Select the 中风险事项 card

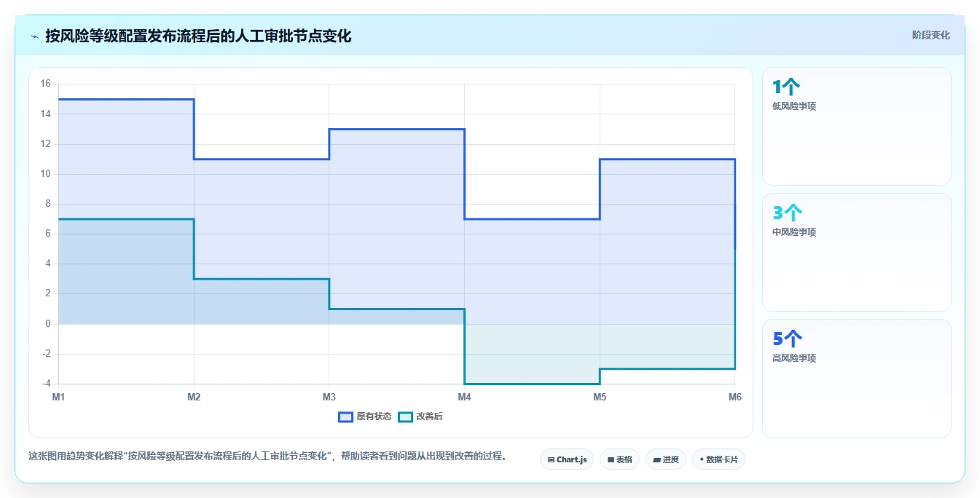(x=857, y=253)
